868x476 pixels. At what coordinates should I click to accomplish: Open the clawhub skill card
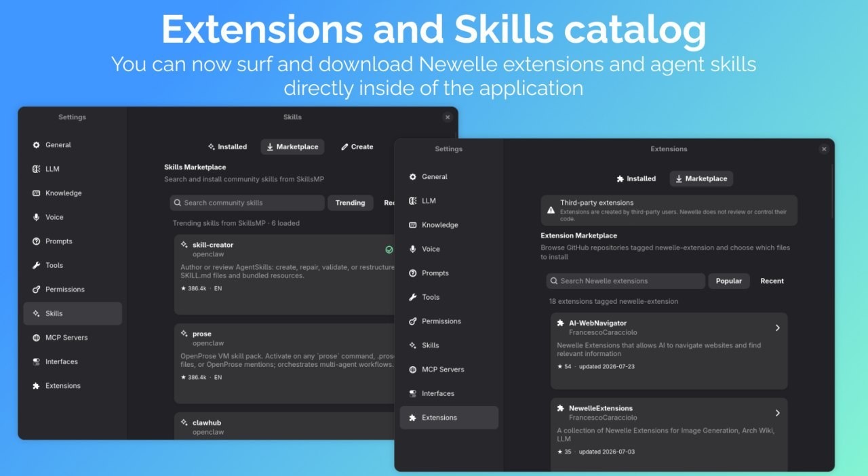coord(285,426)
